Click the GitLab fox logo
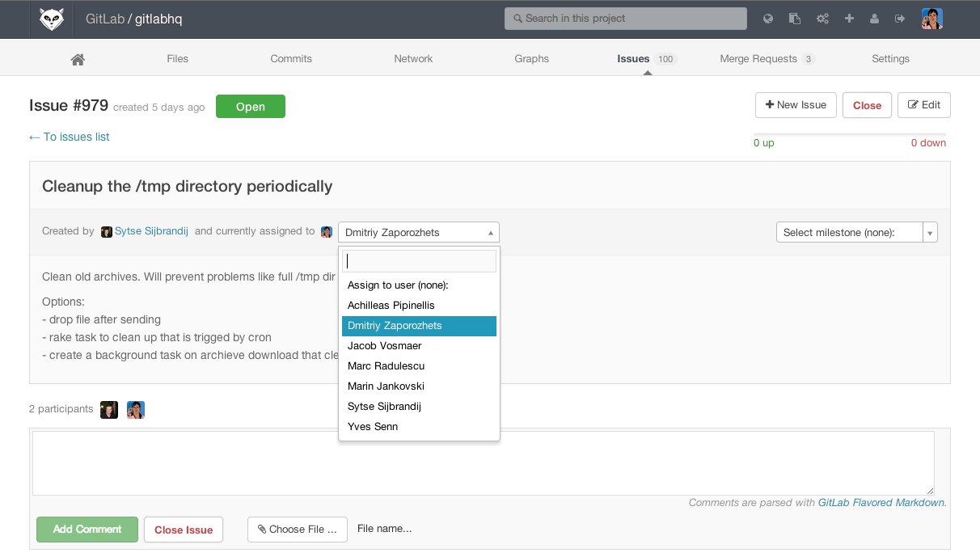Viewport: 980px width, 553px height. pyautogui.click(x=52, y=19)
